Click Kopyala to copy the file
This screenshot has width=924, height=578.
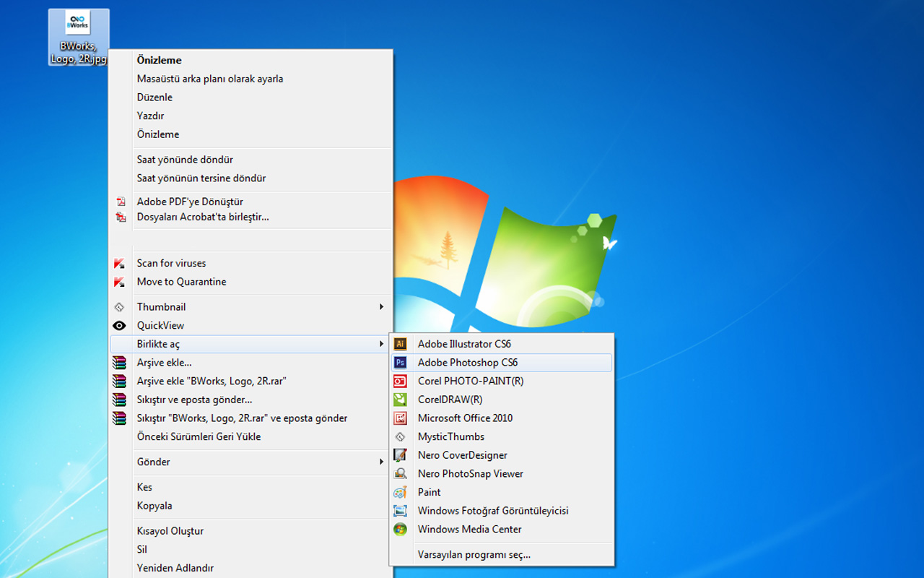[x=154, y=506]
